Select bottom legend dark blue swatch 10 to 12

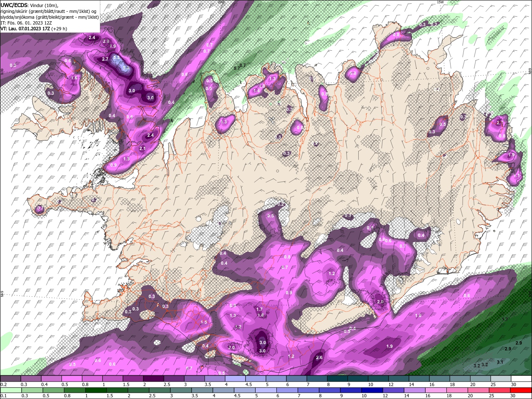[372, 390]
